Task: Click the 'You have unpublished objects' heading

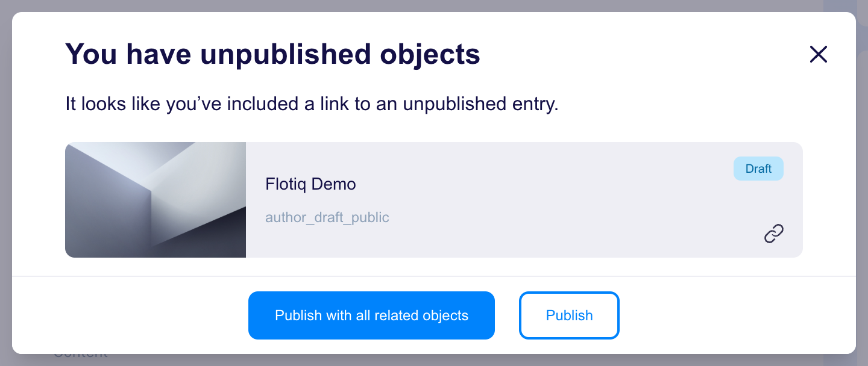Action: pyautogui.click(x=272, y=54)
